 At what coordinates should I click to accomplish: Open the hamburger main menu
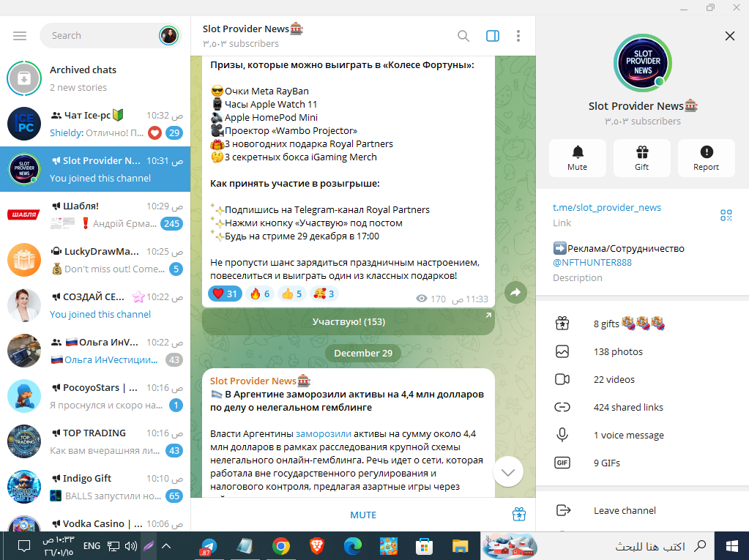(20, 36)
